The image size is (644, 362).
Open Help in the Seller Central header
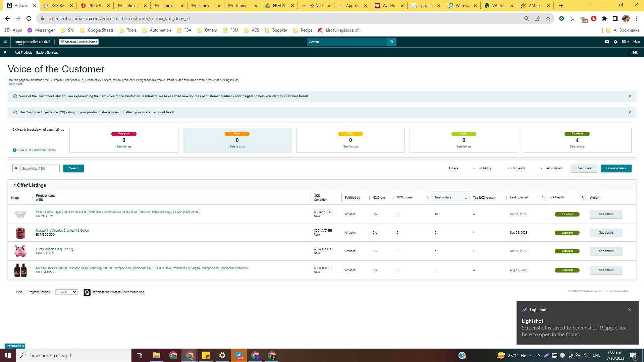[637, 42]
